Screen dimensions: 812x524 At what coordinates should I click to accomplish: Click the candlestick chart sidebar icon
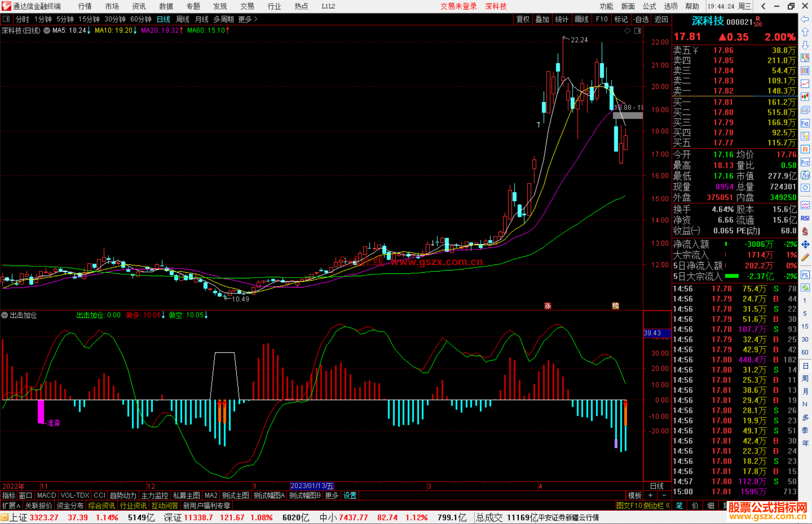click(x=805, y=97)
